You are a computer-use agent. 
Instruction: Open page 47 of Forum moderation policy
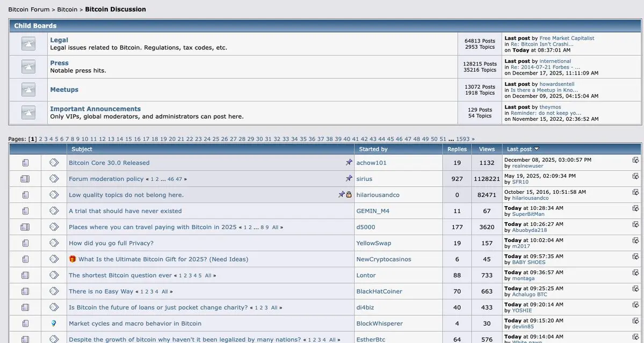click(179, 179)
